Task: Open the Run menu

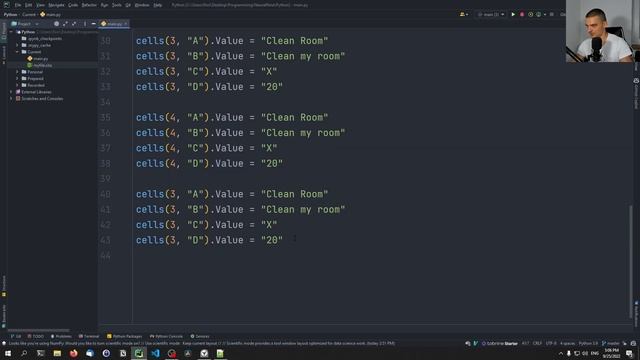Action: pyautogui.click(x=104, y=5)
